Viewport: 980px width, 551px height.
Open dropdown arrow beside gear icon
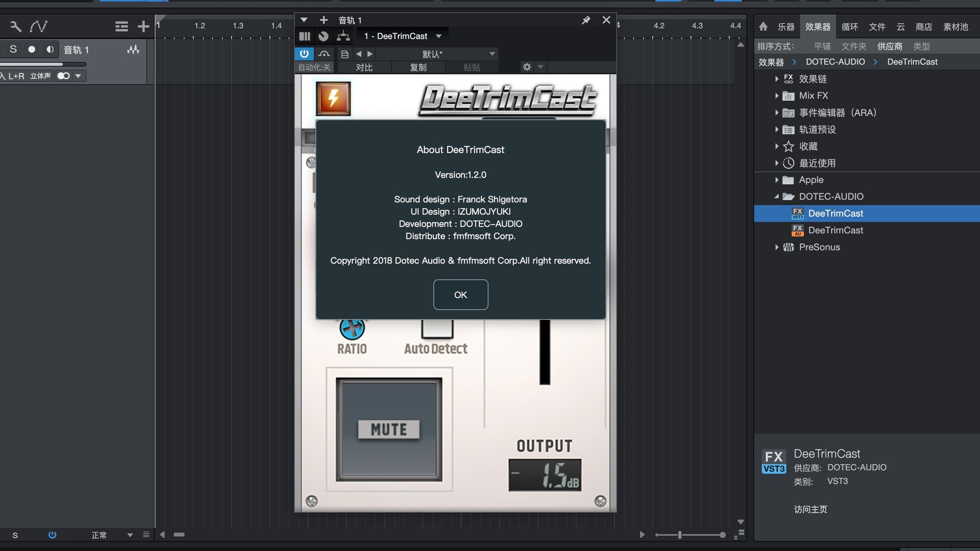pos(541,67)
